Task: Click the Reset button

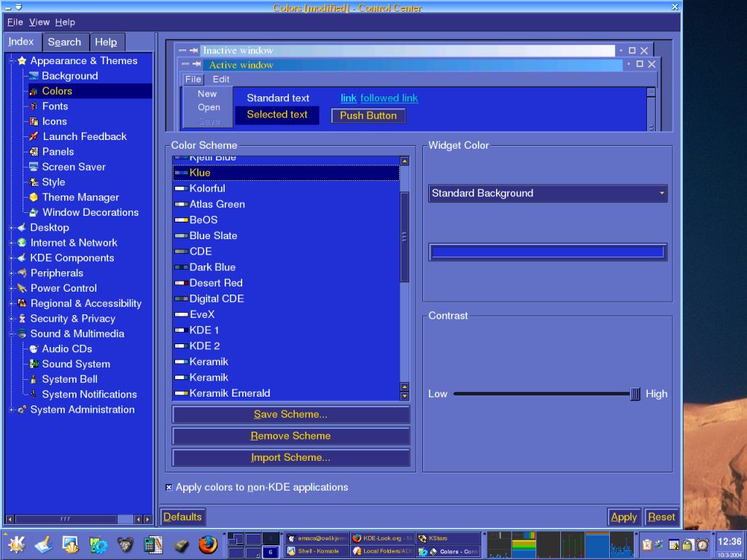Action: coord(661,517)
